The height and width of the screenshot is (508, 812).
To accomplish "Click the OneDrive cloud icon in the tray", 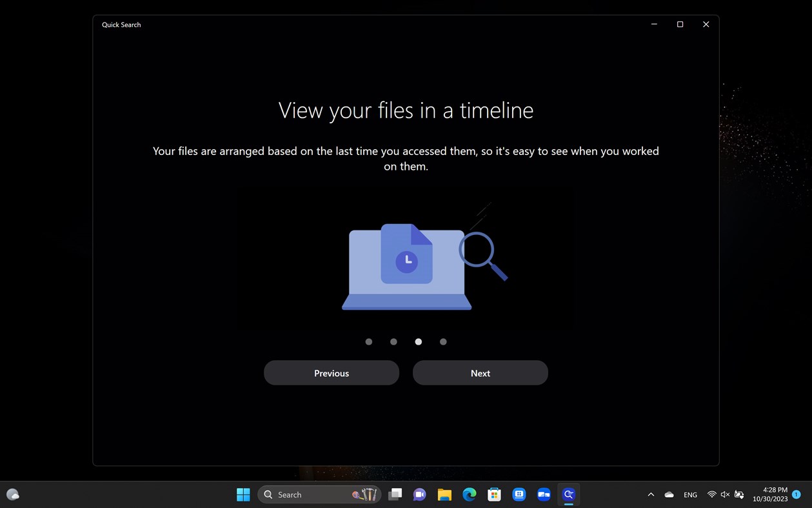I will tap(669, 494).
